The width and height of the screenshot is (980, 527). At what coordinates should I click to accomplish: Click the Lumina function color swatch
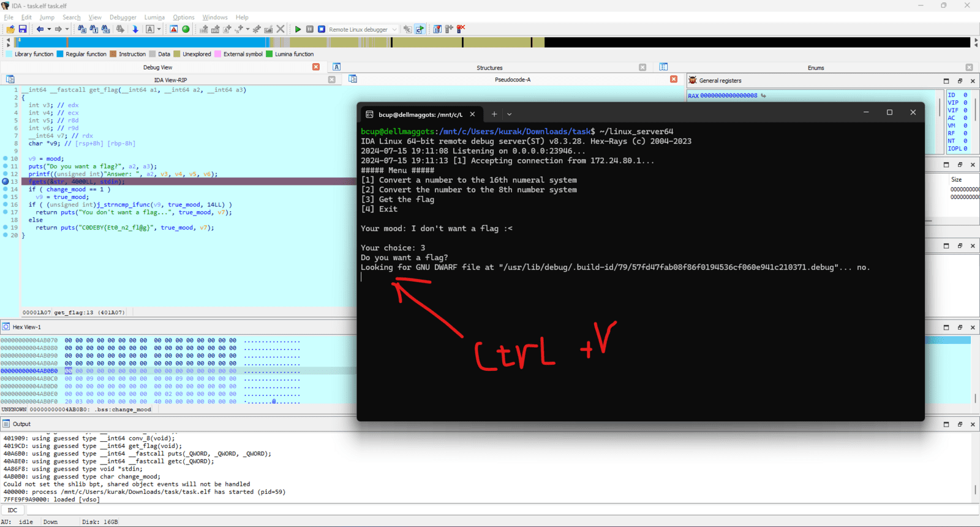tap(269, 54)
